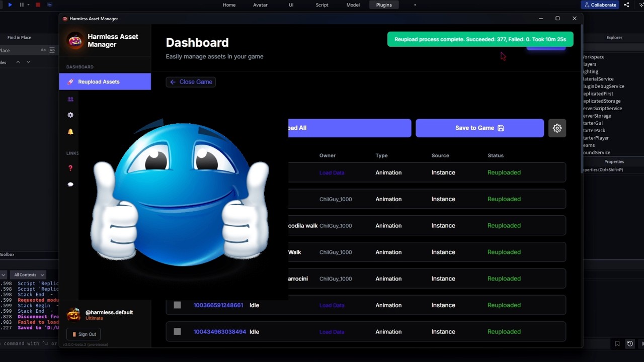Click the Studio Play button
Viewport: 644px width, 362px height.
(x=10, y=5)
